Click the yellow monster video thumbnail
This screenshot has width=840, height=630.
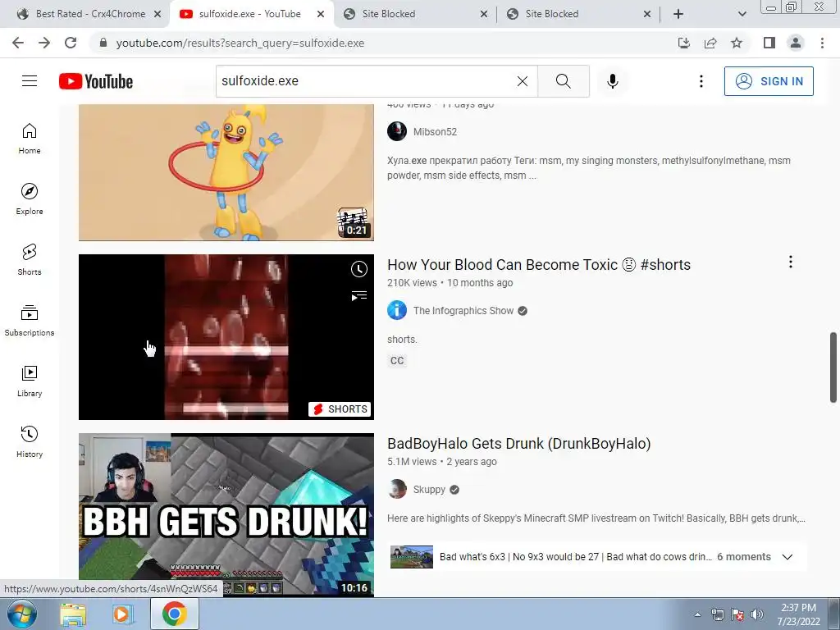226,172
